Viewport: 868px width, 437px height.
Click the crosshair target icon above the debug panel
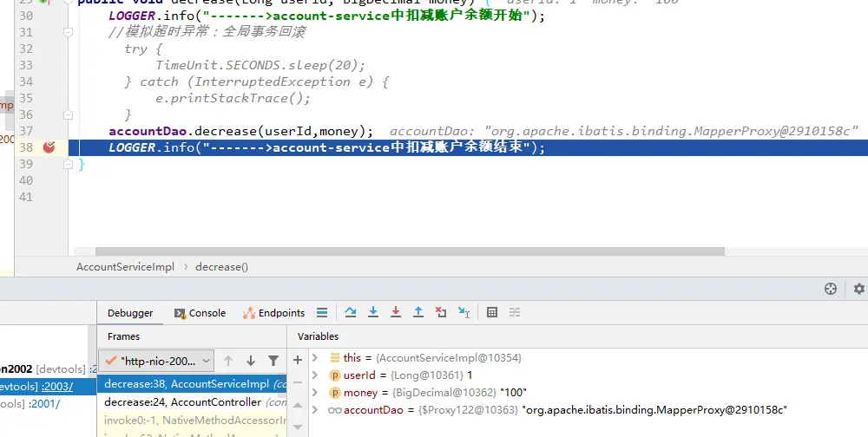click(x=831, y=288)
